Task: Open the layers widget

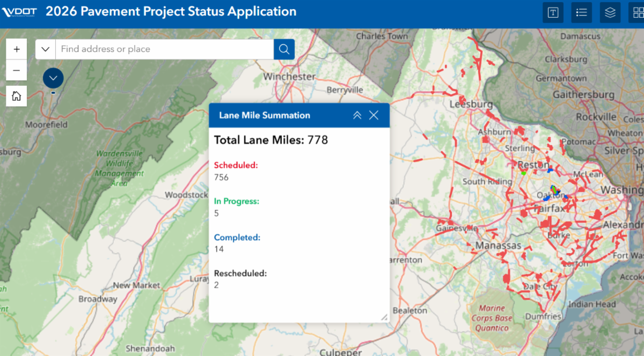Action: [610, 13]
